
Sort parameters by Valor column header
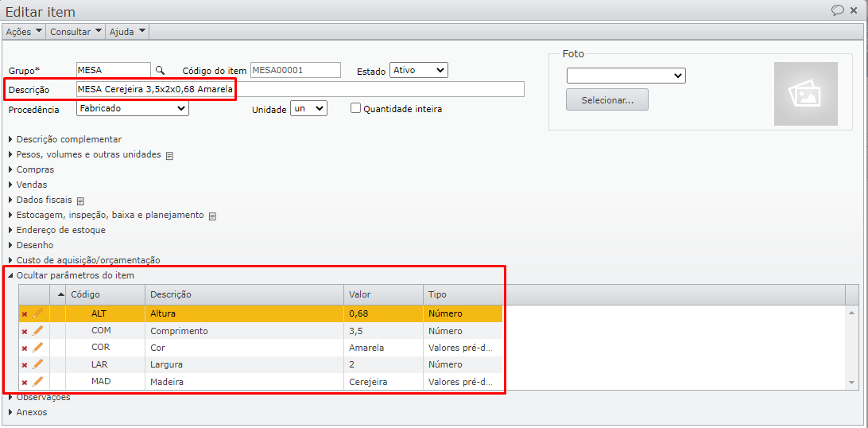384,294
